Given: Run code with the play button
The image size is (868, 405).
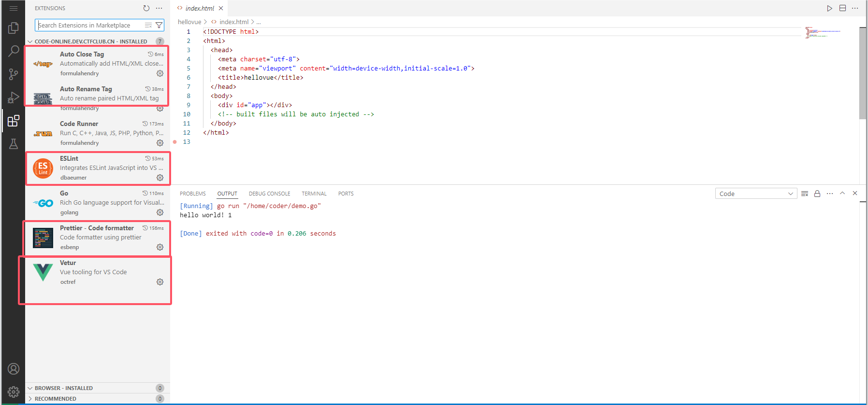Looking at the screenshot, I should pyautogui.click(x=829, y=8).
